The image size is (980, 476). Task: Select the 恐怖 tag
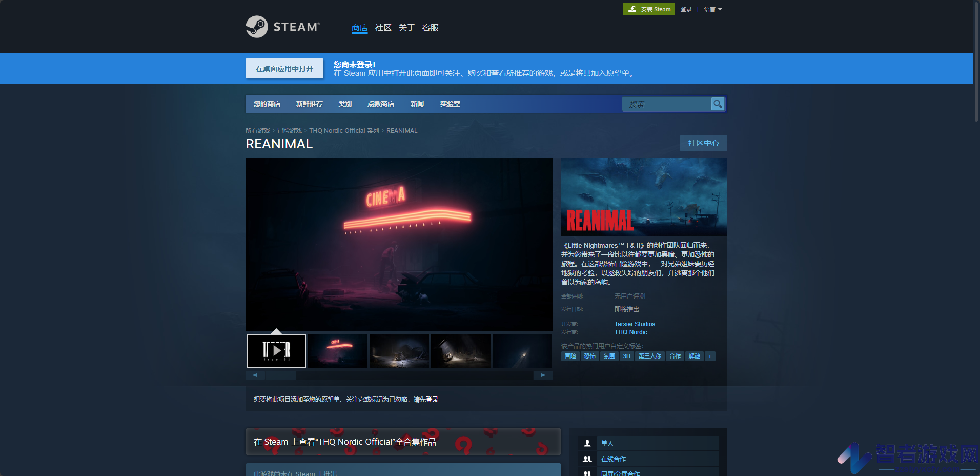(590, 356)
